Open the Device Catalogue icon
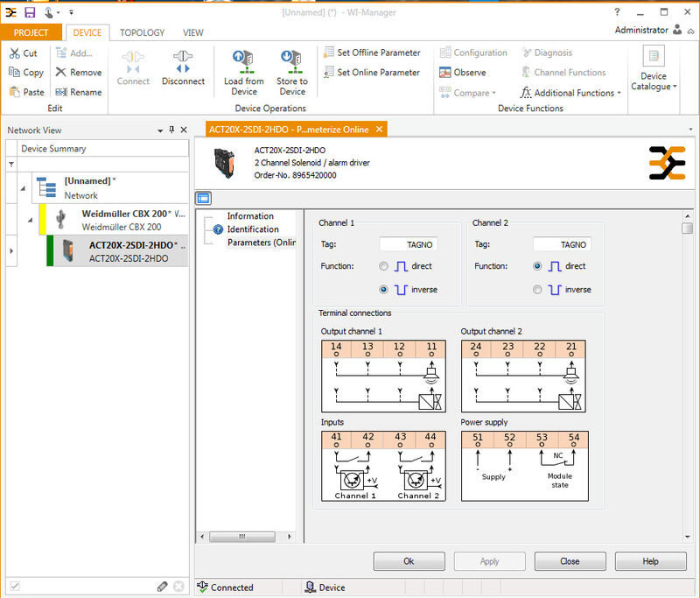The height and width of the screenshot is (598, 700). (x=653, y=58)
